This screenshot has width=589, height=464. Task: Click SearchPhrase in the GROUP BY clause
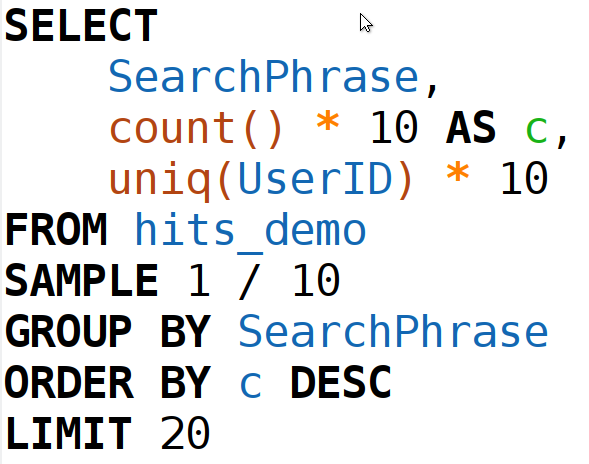pos(393,331)
